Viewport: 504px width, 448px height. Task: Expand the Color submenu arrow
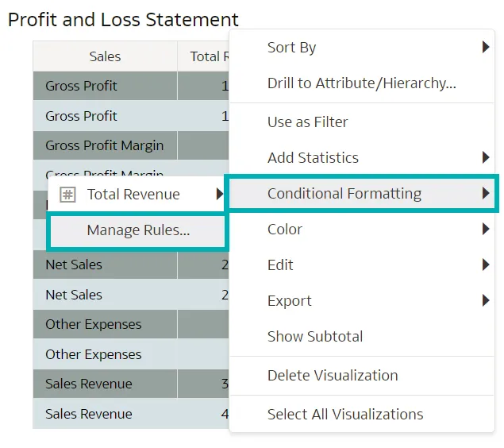(x=486, y=230)
